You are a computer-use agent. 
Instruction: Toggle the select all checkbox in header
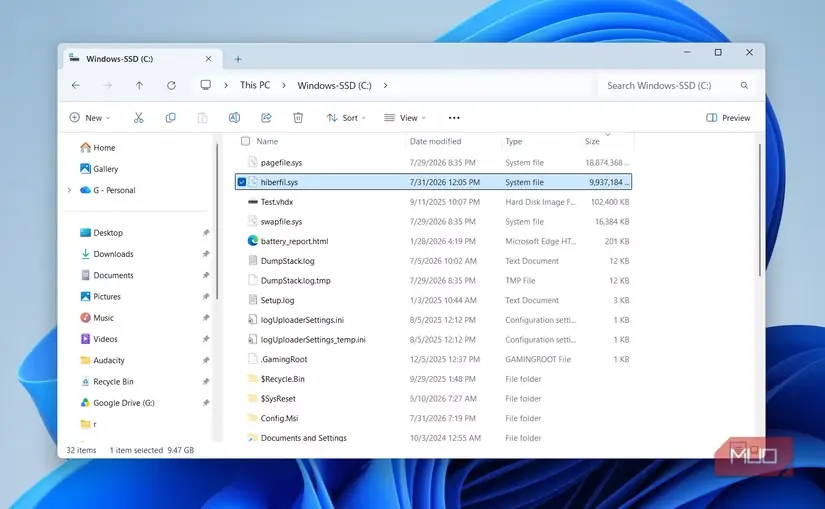(245, 141)
